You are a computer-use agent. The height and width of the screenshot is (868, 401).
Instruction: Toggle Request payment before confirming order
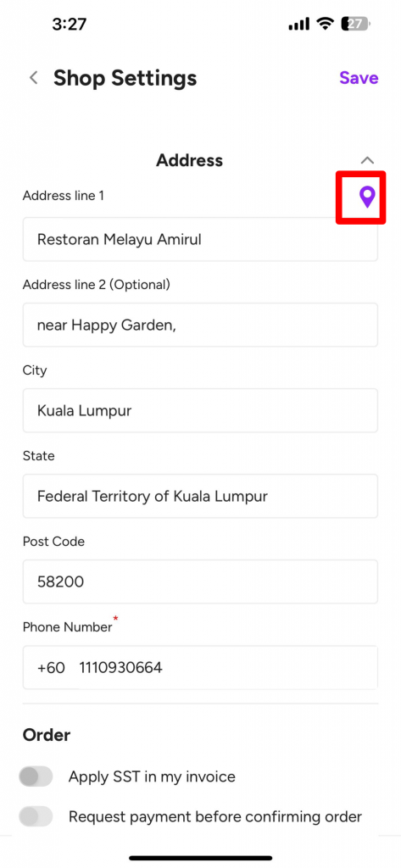(x=36, y=816)
